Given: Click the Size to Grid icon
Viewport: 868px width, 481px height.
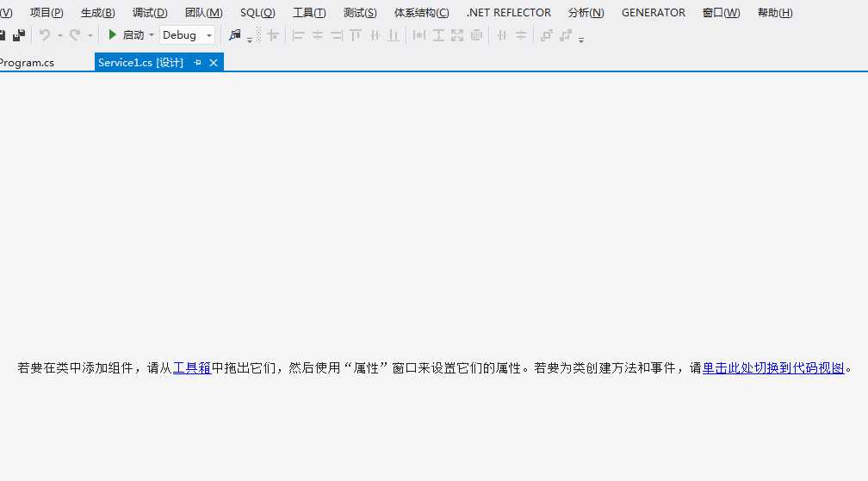Looking at the screenshot, I should pos(476,35).
